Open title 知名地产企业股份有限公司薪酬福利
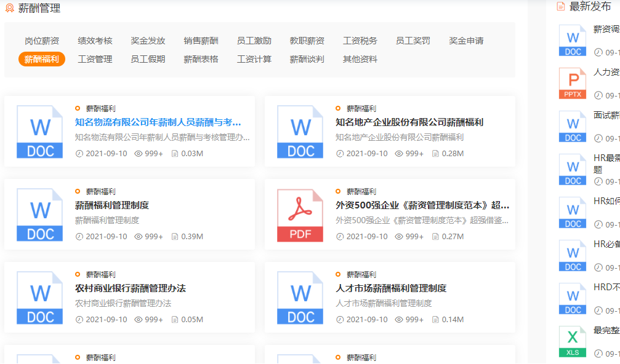The width and height of the screenshot is (620, 364). (x=409, y=122)
